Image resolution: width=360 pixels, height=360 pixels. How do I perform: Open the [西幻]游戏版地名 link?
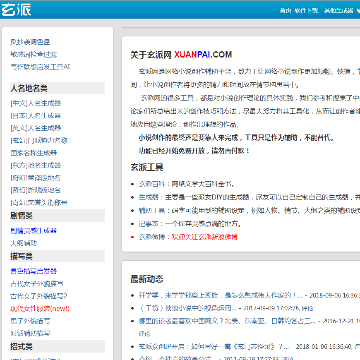point(35,190)
